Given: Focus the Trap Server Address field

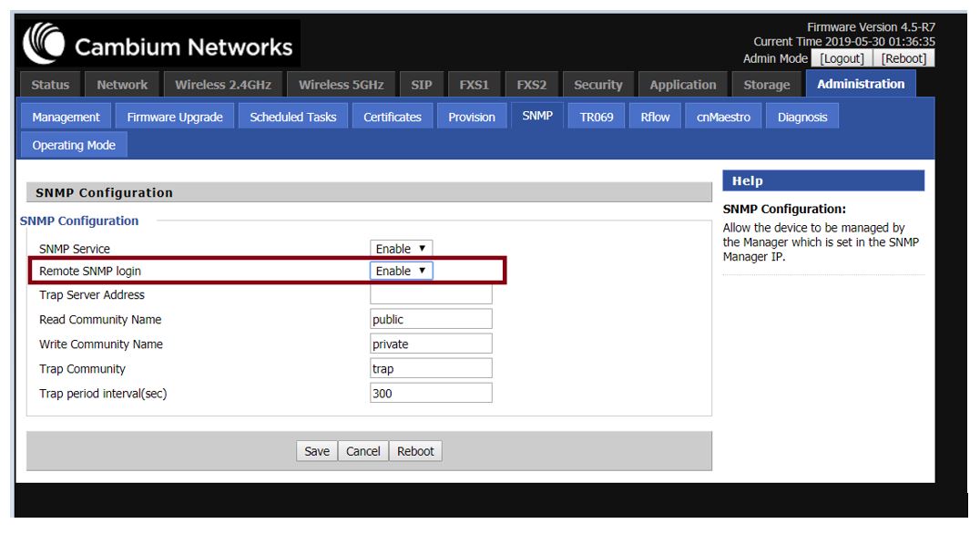Looking at the screenshot, I should coord(431,294).
